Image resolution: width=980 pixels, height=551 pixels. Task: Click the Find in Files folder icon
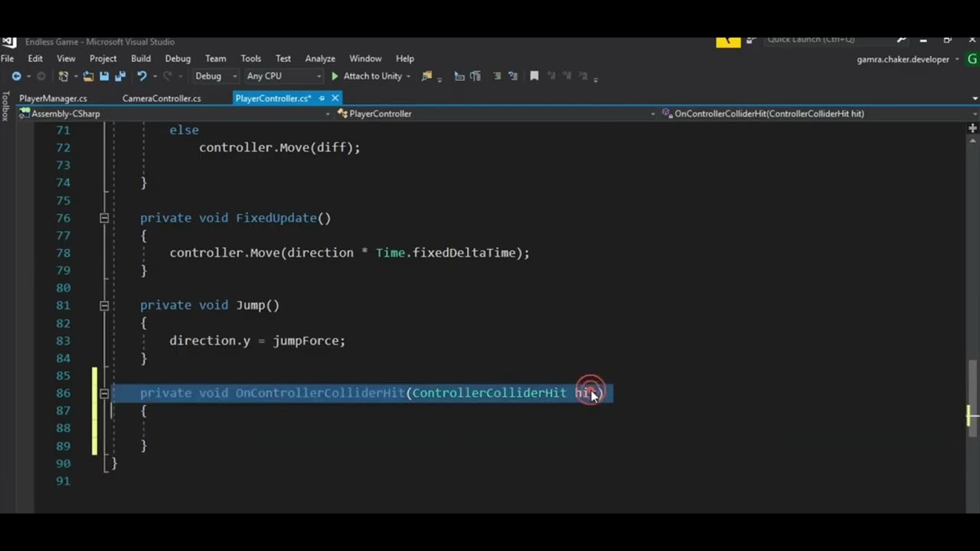(x=427, y=77)
